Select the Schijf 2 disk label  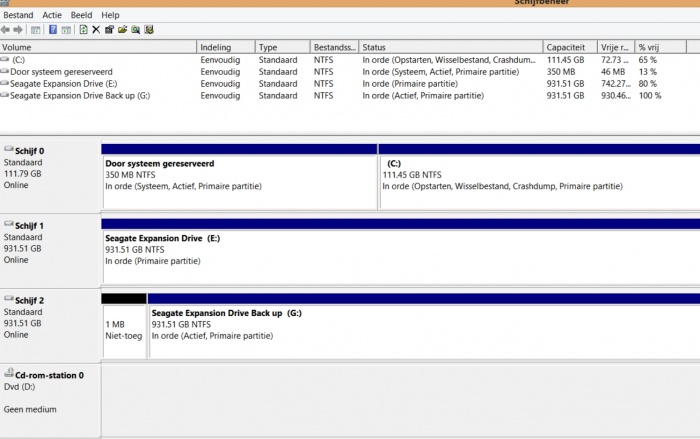(x=29, y=301)
